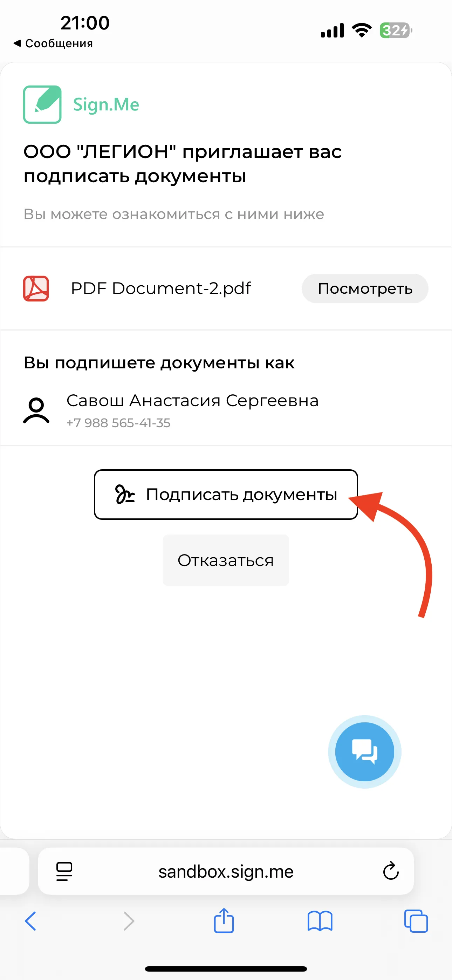Click the user profile silhouette icon

pyautogui.click(x=36, y=410)
